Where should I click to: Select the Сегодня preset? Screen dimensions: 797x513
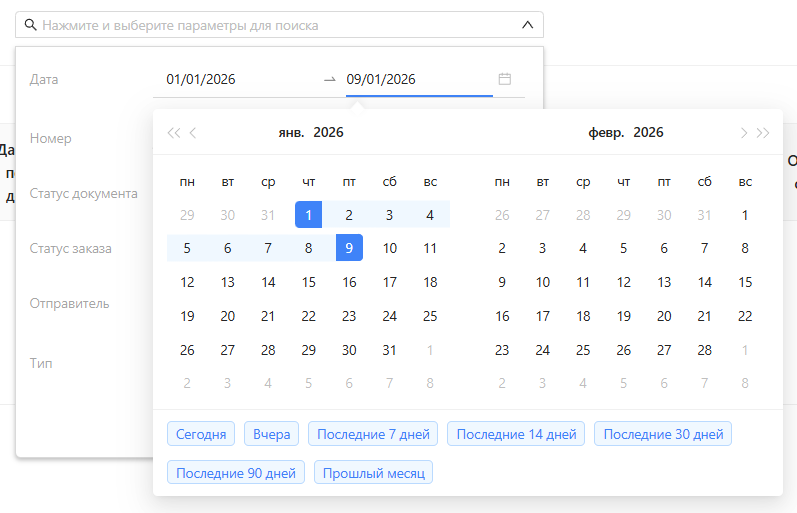(x=201, y=434)
